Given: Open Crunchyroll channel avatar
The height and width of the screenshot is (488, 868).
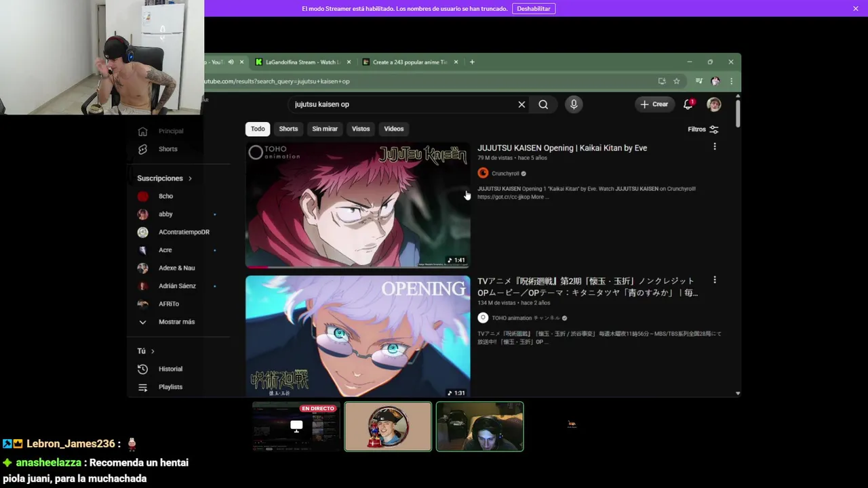Looking at the screenshot, I should click(x=483, y=174).
